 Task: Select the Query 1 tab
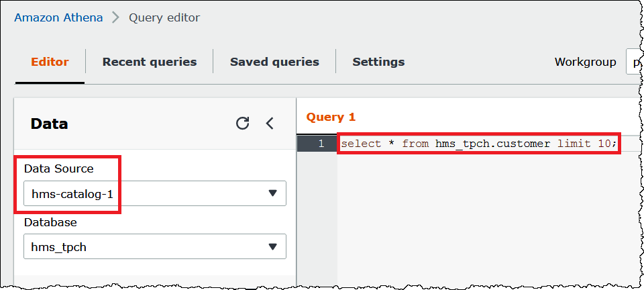point(331,117)
